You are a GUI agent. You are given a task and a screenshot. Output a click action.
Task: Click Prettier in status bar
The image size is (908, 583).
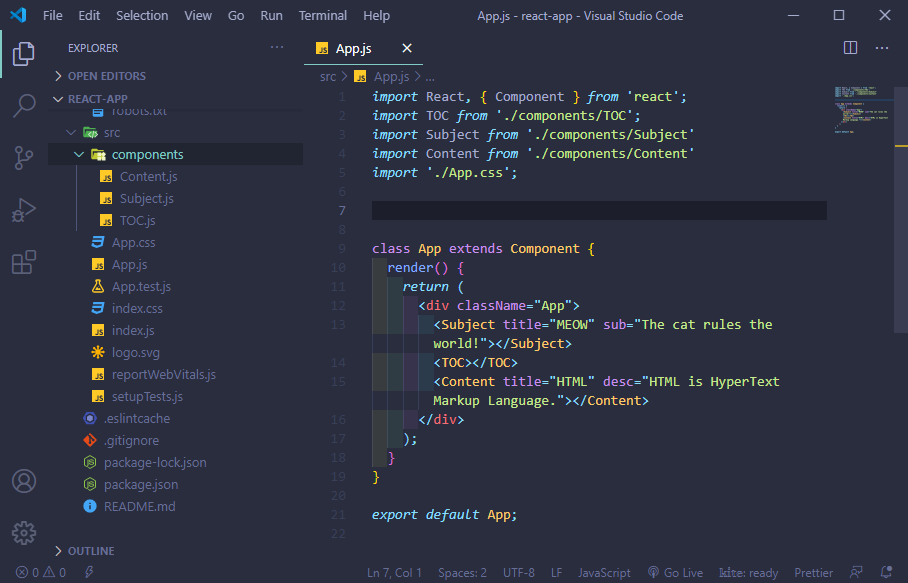tap(814, 573)
